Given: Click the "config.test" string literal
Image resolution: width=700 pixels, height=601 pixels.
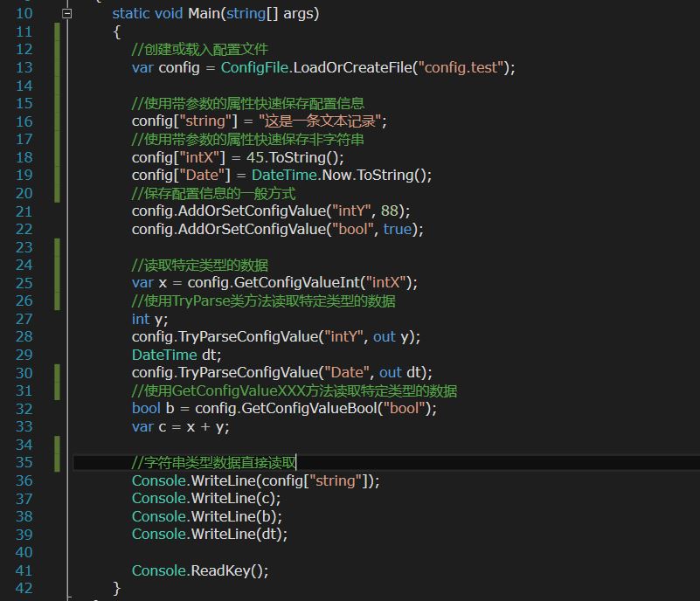Looking at the screenshot, I should (461, 67).
